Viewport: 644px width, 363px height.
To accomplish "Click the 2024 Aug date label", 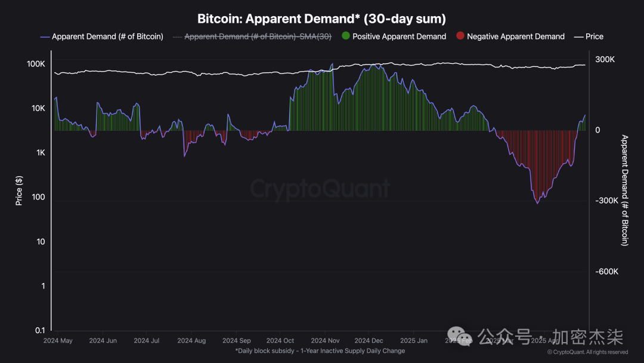I will pos(191,341).
